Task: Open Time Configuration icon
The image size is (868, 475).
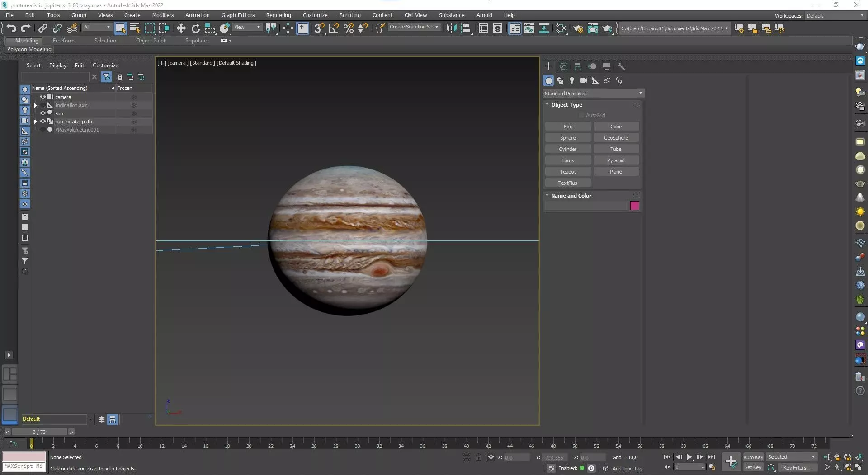Action: [x=712, y=467]
